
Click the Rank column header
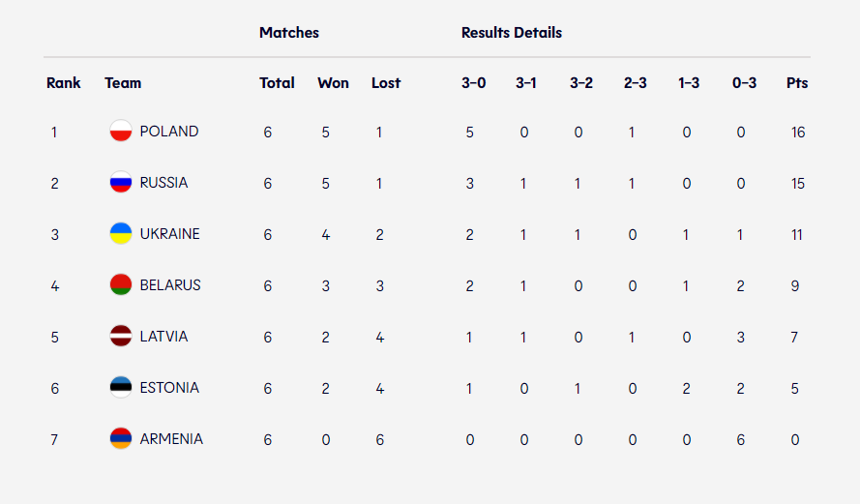[x=64, y=83]
